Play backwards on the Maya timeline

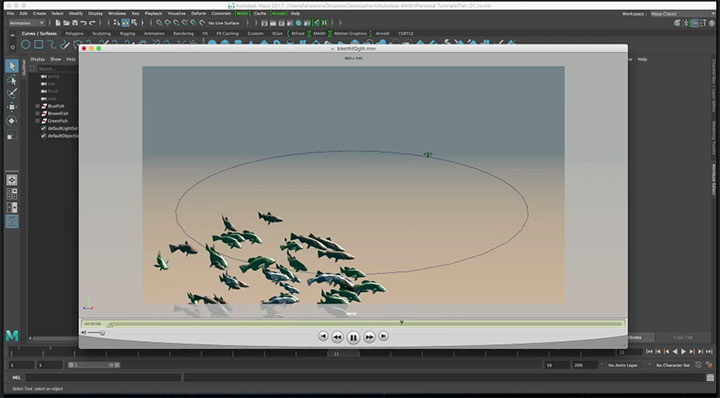click(x=675, y=352)
